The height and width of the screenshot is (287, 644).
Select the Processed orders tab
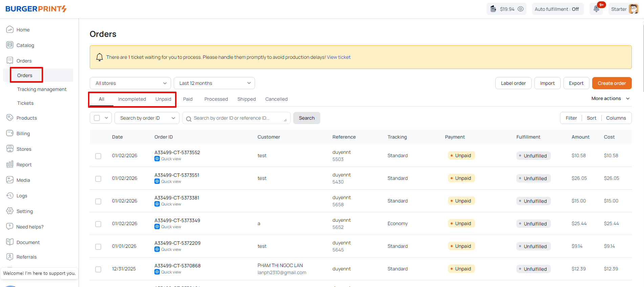pyautogui.click(x=216, y=99)
